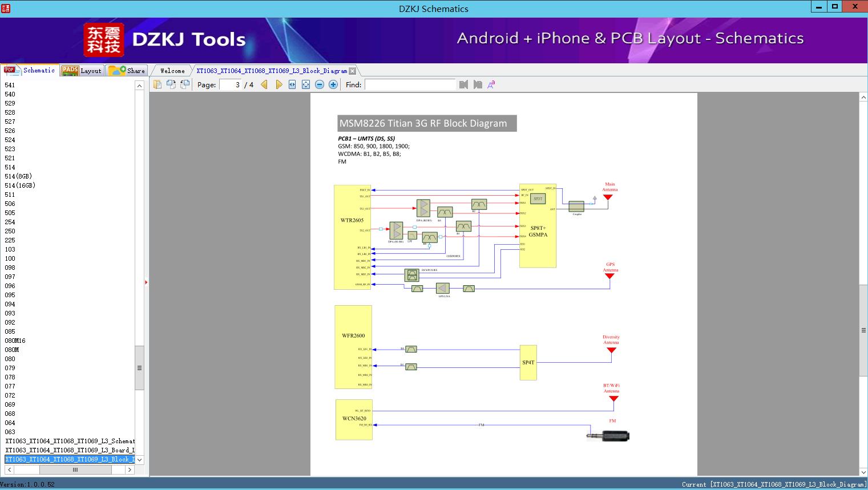
Task: Select list item 511
Action: click(x=10, y=195)
